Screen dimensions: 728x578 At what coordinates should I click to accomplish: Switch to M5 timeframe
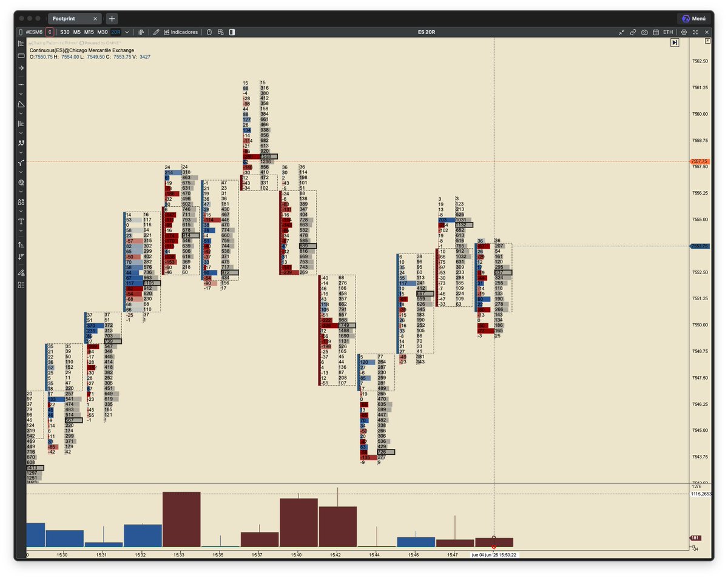pyautogui.click(x=77, y=32)
